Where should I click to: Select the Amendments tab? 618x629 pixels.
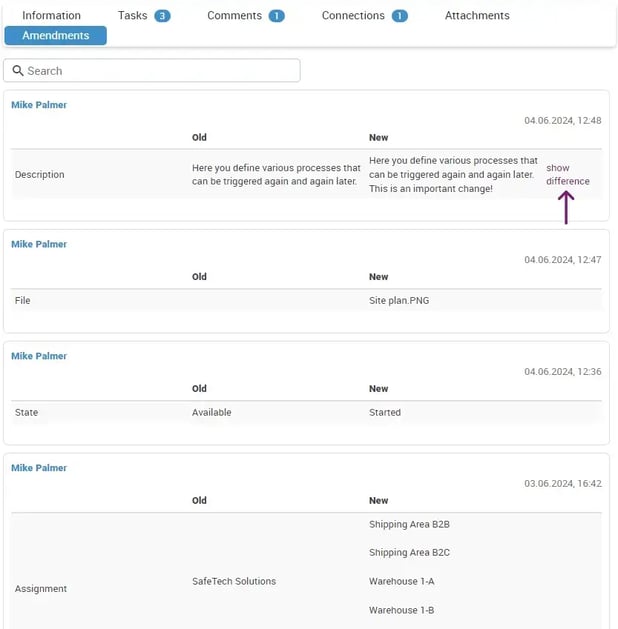click(x=56, y=36)
